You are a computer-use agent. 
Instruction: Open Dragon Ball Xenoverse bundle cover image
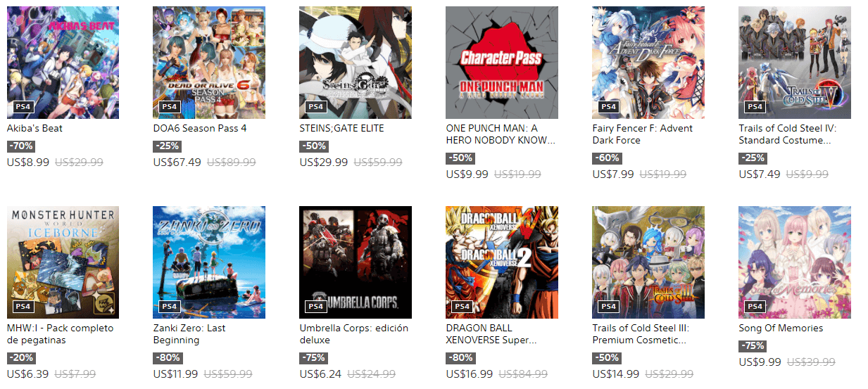[x=502, y=262]
